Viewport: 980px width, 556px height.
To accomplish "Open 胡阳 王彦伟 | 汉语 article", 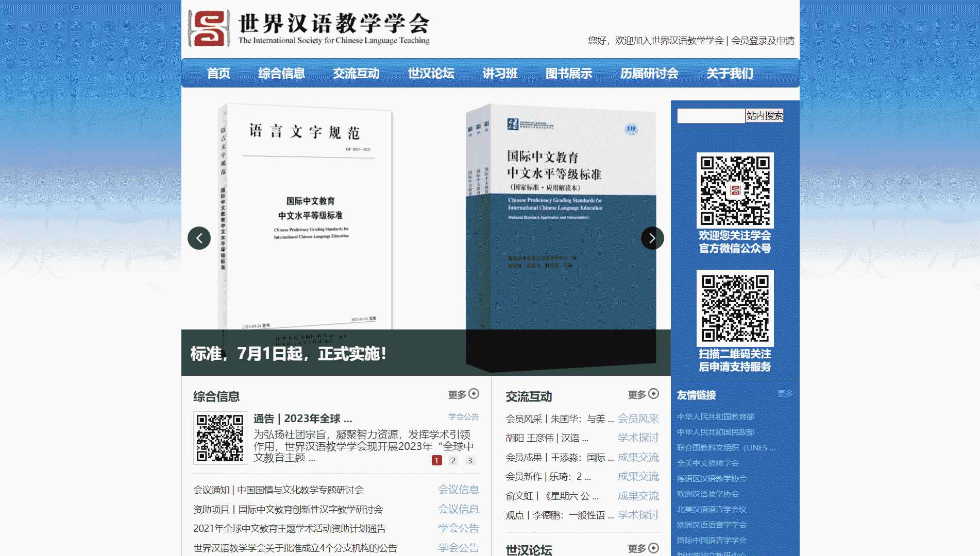I will pos(547,438).
